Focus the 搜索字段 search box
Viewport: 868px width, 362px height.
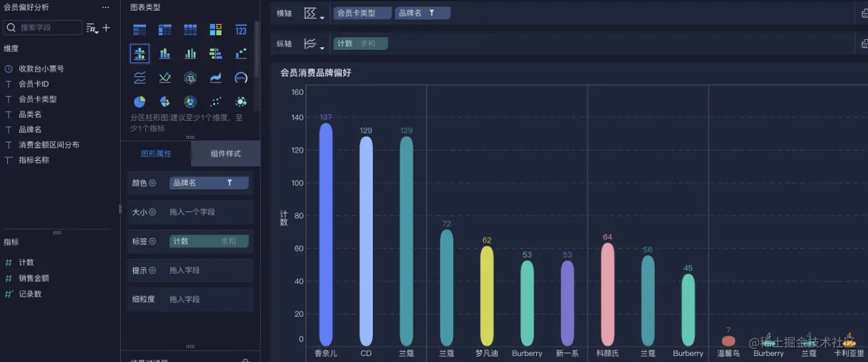click(42, 28)
